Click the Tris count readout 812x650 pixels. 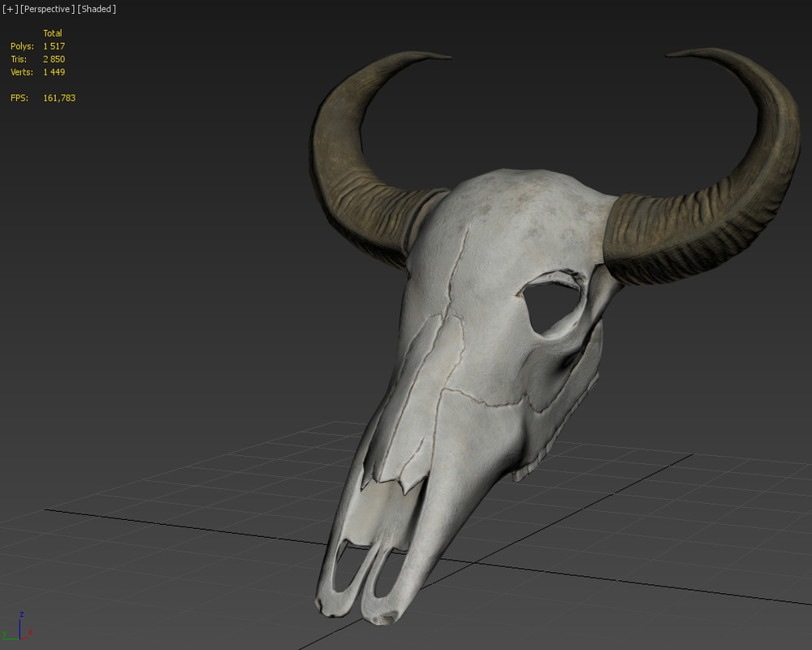click(56, 58)
